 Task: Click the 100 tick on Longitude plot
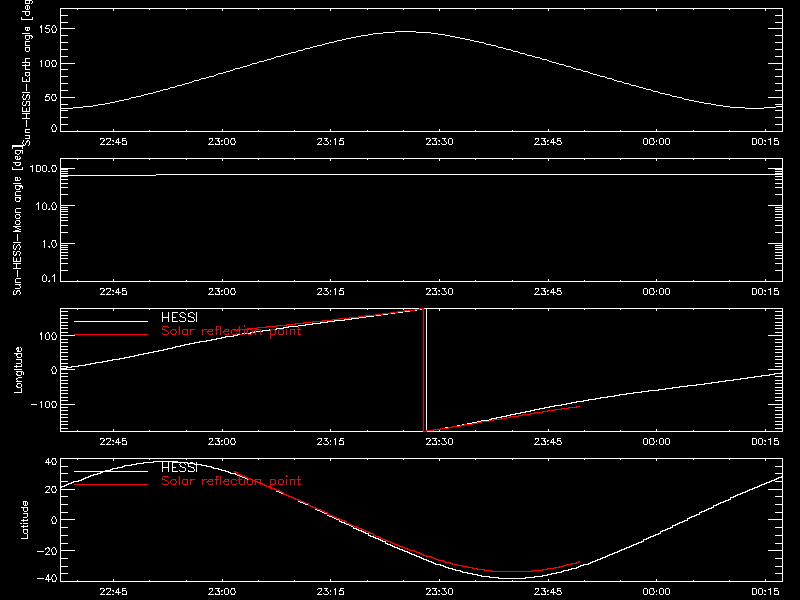(x=47, y=336)
